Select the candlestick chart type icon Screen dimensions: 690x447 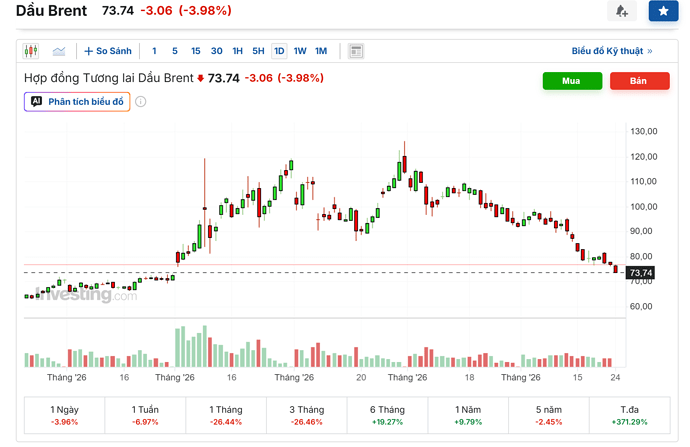pos(31,51)
